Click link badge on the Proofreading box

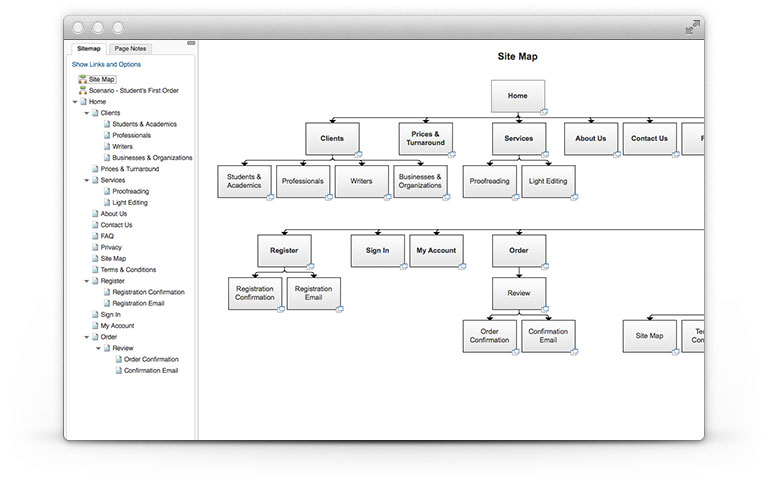pyautogui.click(x=515, y=197)
